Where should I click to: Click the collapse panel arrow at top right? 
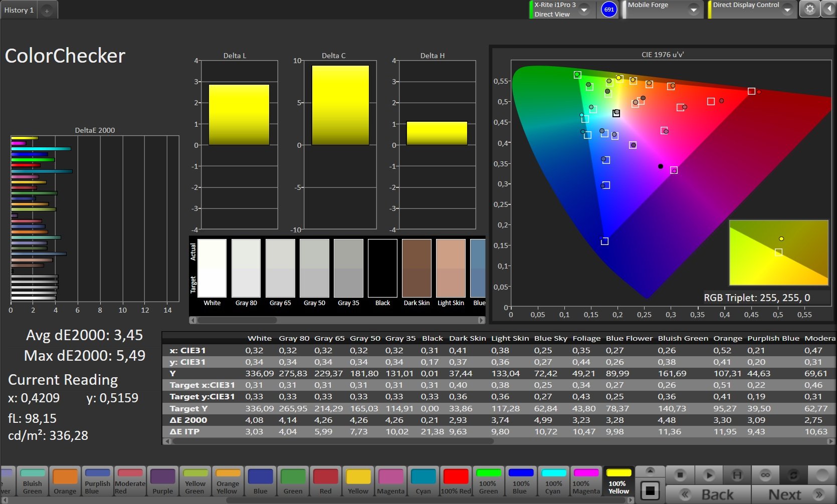point(828,10)
